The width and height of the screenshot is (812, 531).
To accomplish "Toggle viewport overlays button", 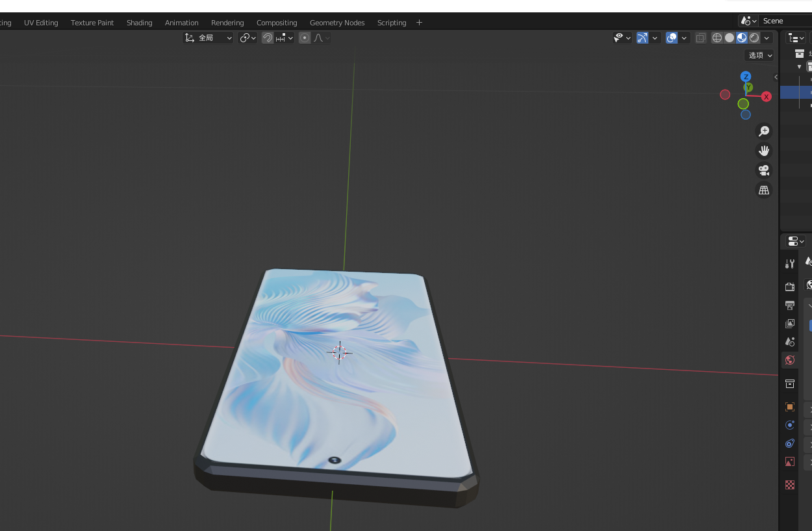I will coord(672,38).
